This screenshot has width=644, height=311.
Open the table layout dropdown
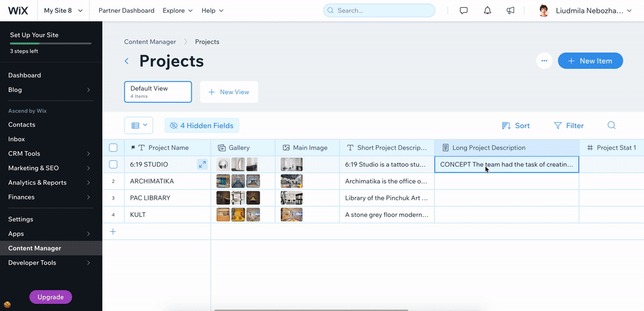click(138, 126)
